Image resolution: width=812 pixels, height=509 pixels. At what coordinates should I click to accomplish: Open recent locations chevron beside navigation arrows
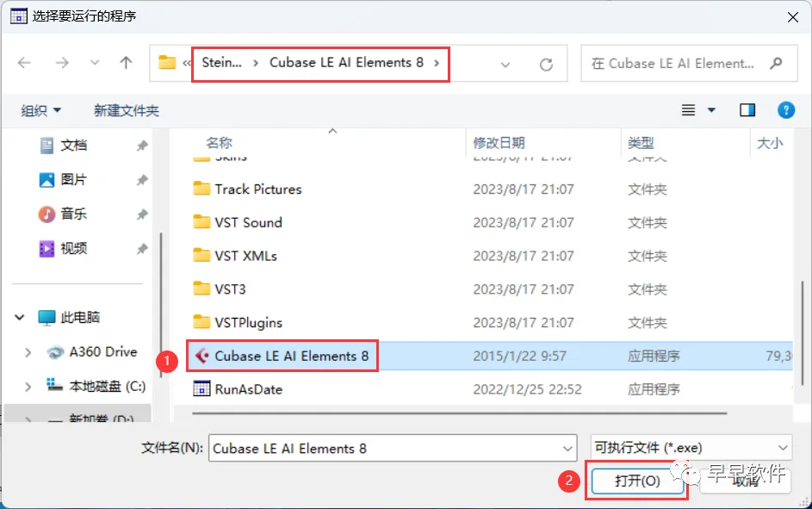pos(94,63)
